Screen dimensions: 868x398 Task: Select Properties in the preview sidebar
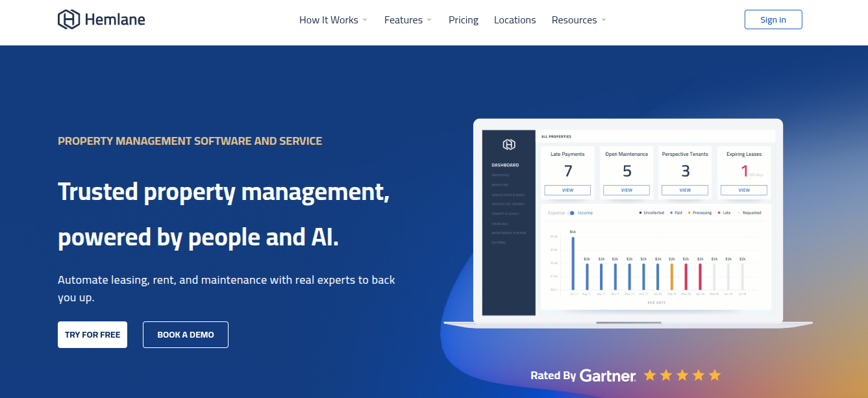(501, 175)
